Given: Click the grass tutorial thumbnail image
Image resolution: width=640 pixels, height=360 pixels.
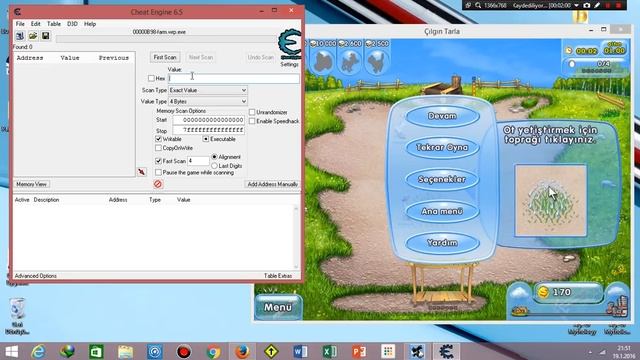Looking at the screenshot, I should [551, 200].
